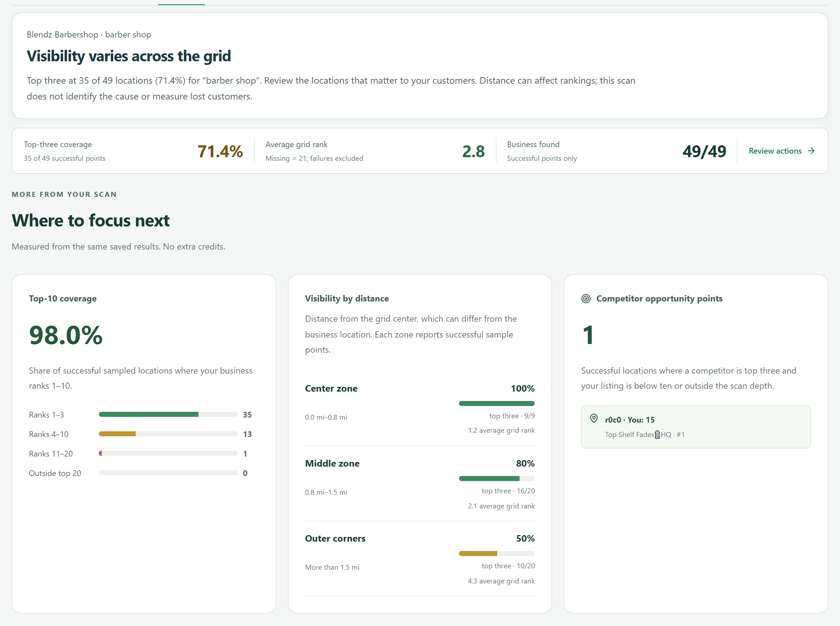
Task: Open the r0c0 · You: 15 opportunity card
Action: point(696,427)
